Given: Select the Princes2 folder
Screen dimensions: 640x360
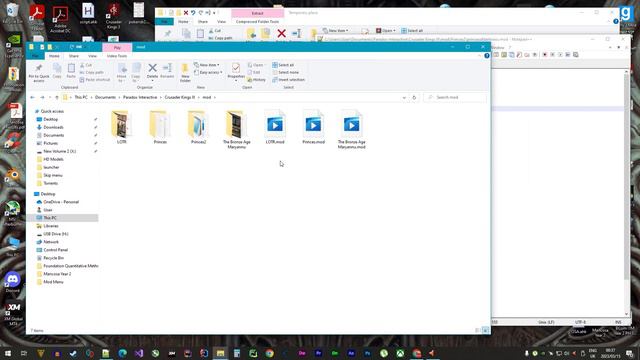Looking at the screenshot, I should pyautogui.click(x=198, y=127).
